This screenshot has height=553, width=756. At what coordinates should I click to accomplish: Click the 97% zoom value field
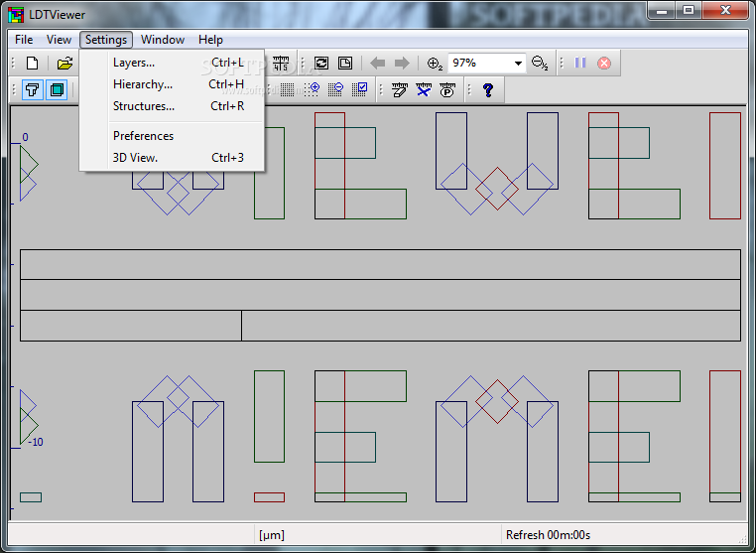(x=479, y=64)
